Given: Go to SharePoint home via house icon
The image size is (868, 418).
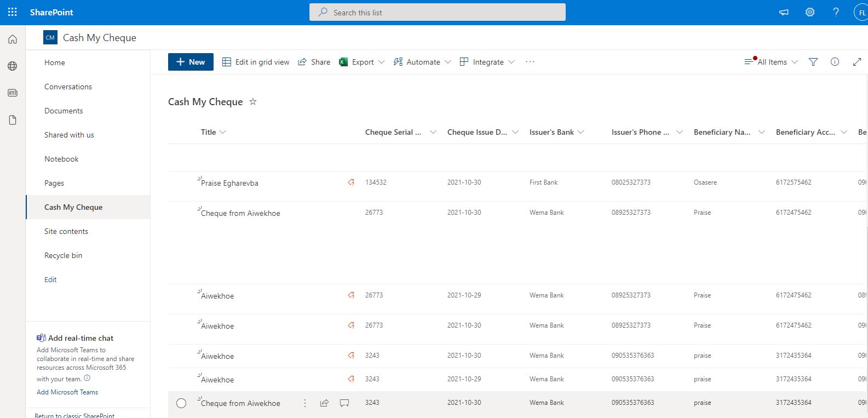Looking at the screenshot, I should pyautogui.click(x=13, y=39).
